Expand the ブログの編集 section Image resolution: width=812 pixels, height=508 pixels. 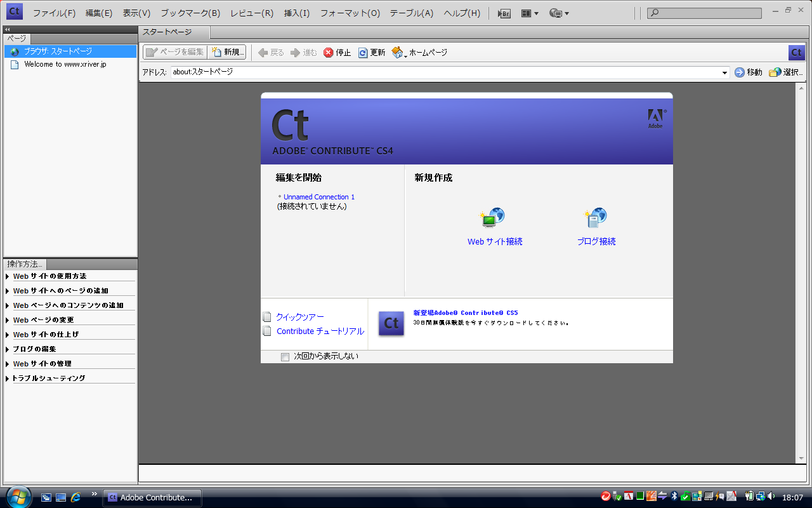pyautogui.click(x=8, y=349)
